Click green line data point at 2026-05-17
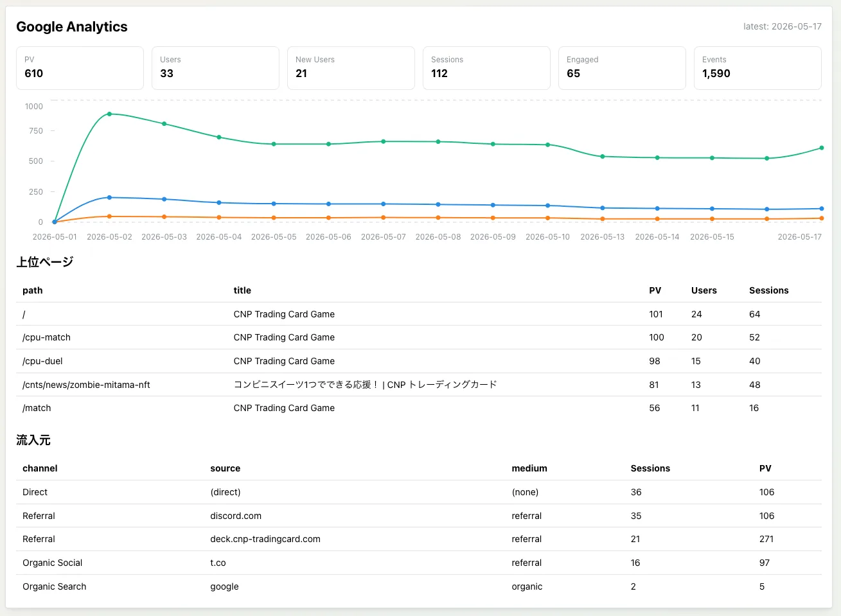The image size is (841, 616). pyautogui.click(x=822, y=148)
